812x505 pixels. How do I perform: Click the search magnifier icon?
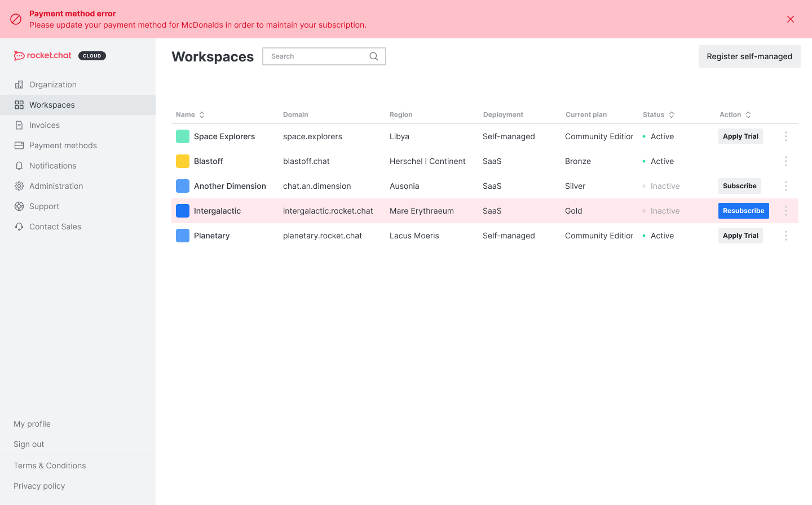(x=373, y=56)
